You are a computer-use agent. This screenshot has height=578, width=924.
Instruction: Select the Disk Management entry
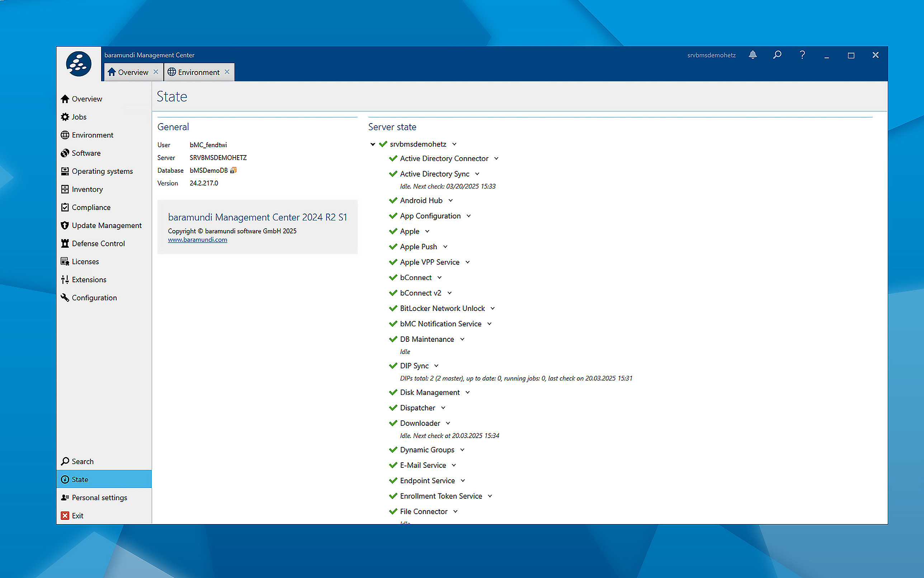coord(430,393)
